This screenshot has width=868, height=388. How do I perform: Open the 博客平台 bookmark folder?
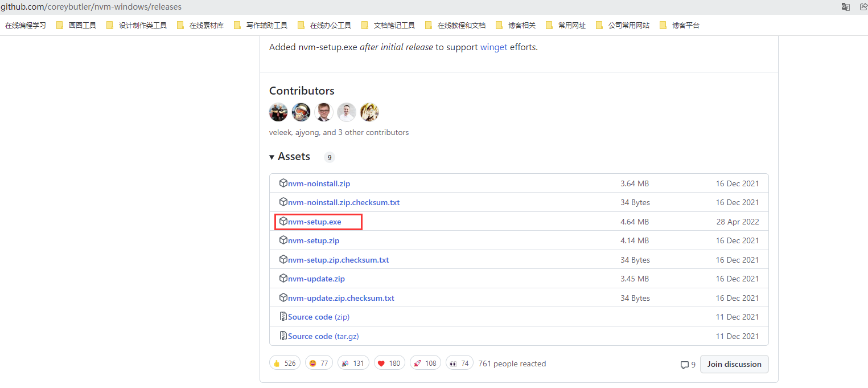point(680,25)
